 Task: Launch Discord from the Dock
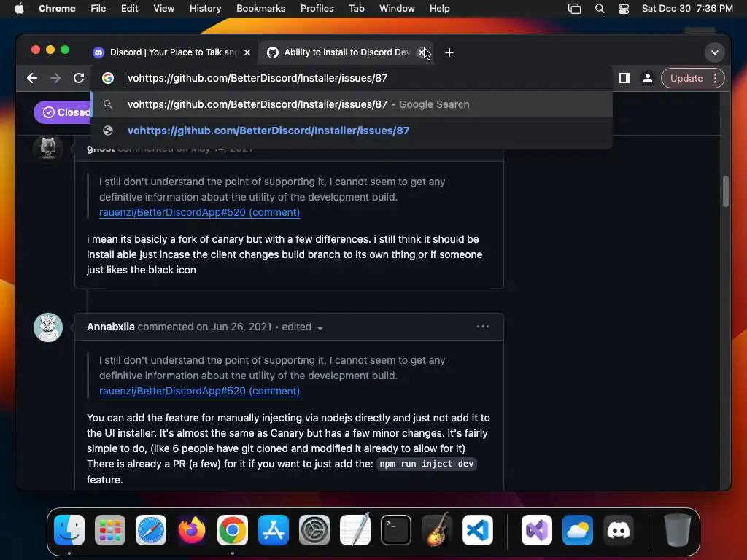(x=619, y=530)
